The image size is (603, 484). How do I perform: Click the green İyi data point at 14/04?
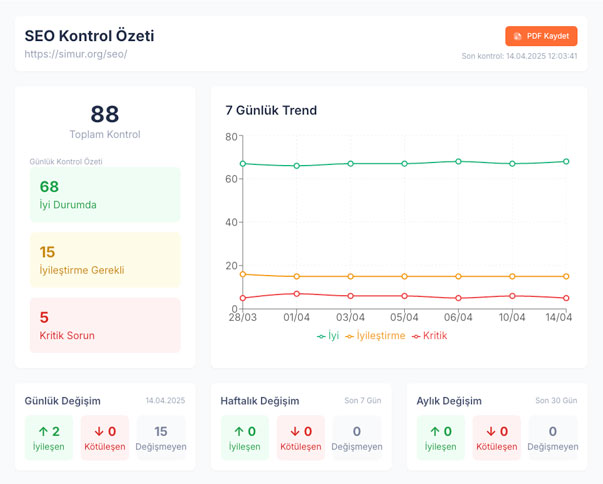point(566,161)
